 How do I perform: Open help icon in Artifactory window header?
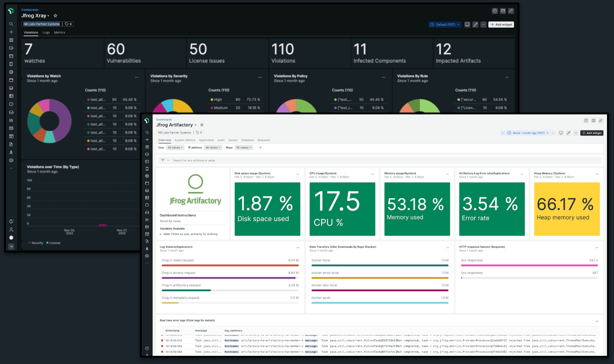[586, 121]
